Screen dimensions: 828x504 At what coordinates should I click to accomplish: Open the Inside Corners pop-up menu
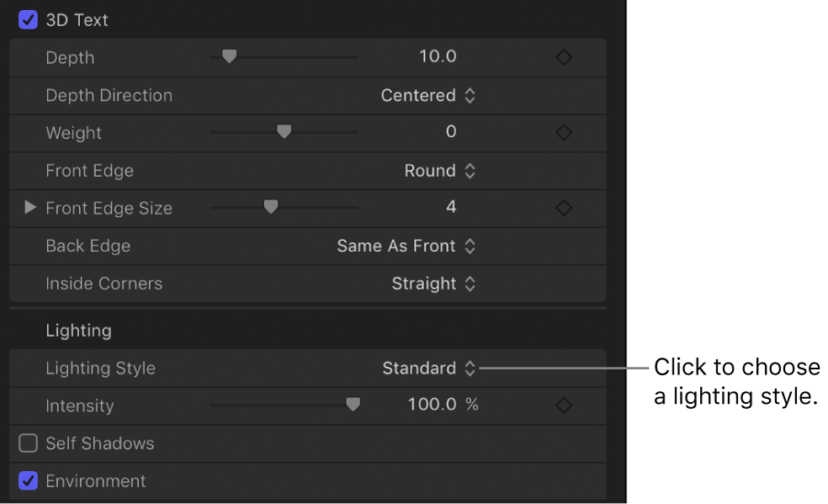pyautogui.click(x=433, y=284)
